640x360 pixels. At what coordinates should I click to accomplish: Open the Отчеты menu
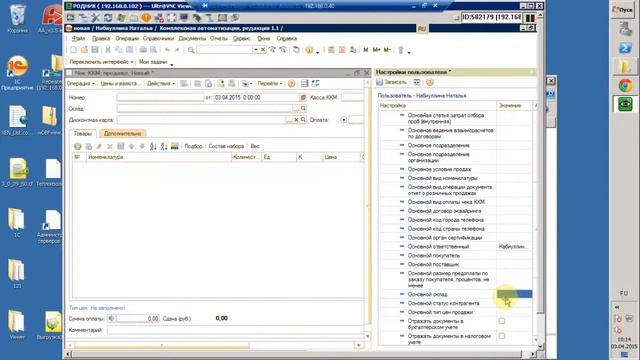pyautogui.click(x=219, y=38)
